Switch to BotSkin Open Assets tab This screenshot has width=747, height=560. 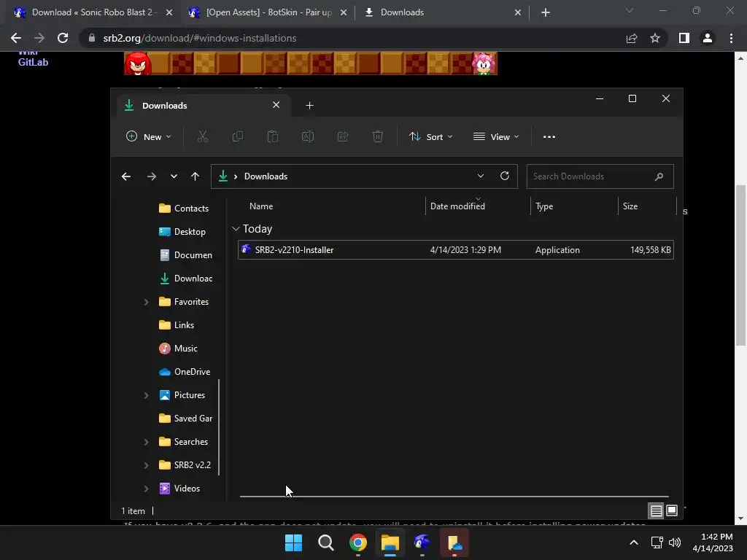click(x=267, y=12)
